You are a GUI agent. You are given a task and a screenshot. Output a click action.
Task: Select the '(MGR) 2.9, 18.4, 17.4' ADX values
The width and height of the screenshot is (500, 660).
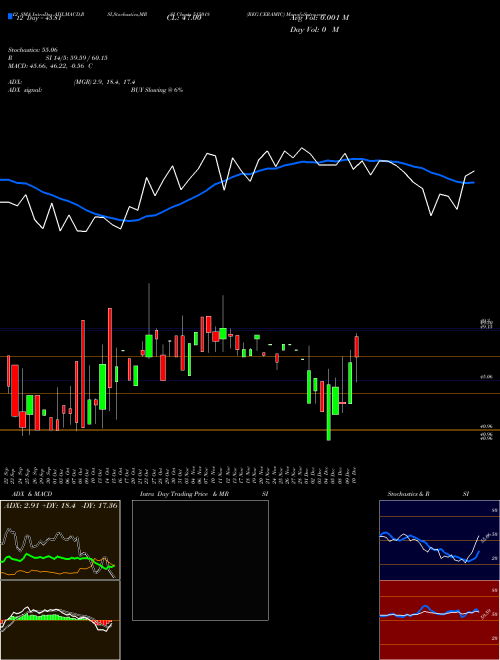coord(104,82)
